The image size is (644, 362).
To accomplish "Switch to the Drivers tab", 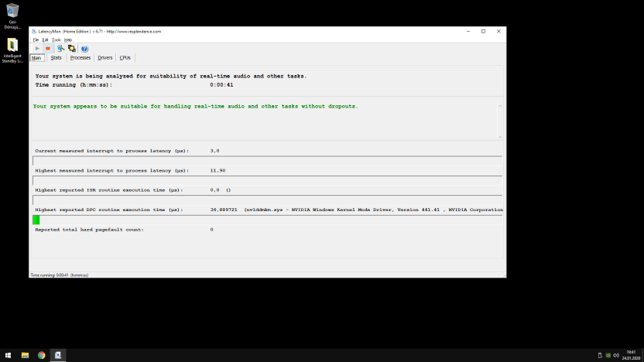I will click(x=104, y=58).
